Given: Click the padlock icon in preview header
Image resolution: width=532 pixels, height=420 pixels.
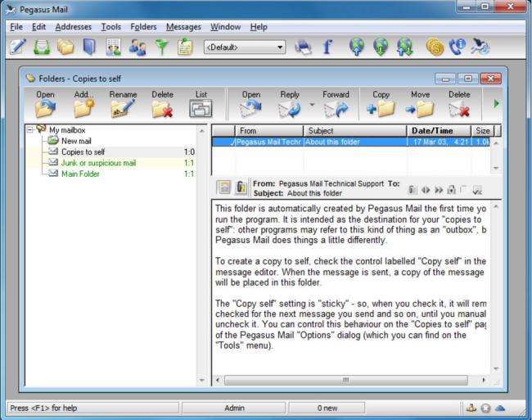Looking at the screenshot, I should [x=451, y=190].
